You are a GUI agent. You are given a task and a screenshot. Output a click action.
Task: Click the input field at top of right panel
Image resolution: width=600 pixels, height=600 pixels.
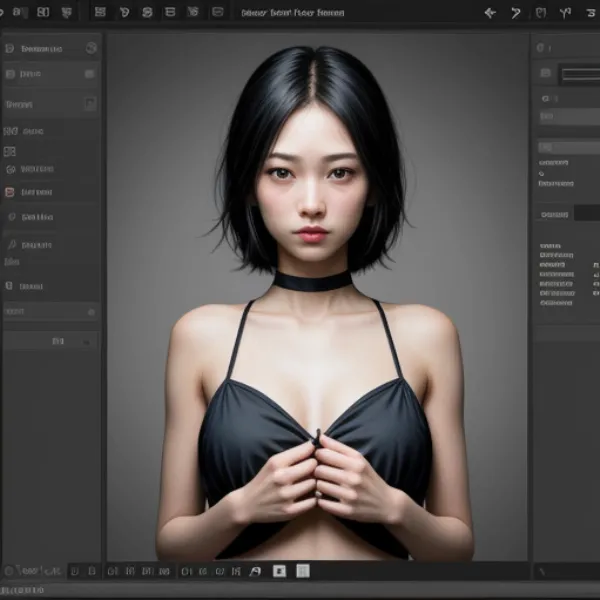[x=579, y=74]
